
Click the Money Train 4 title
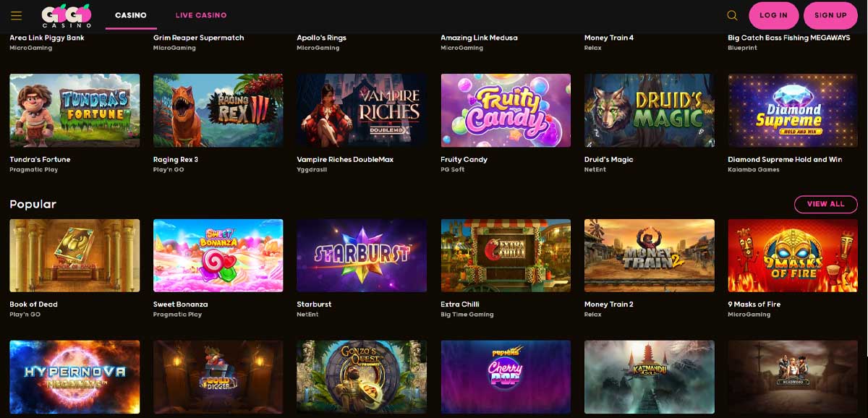point(609,38)
